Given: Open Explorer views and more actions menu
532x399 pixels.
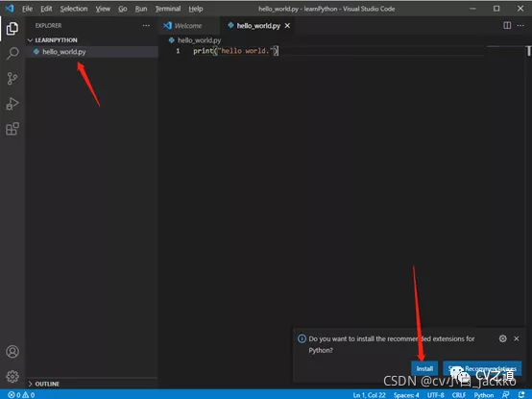Looking at the screenshot, I should (146, 25).
